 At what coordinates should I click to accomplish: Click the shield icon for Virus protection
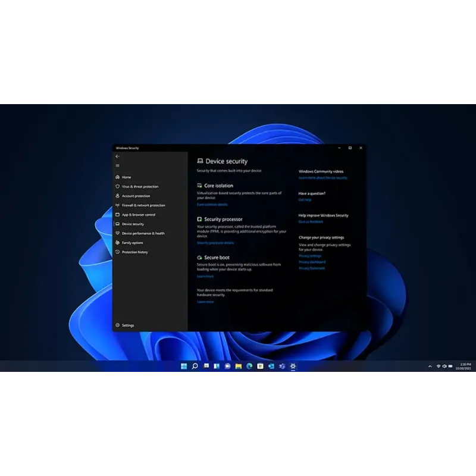coord(117,186)
